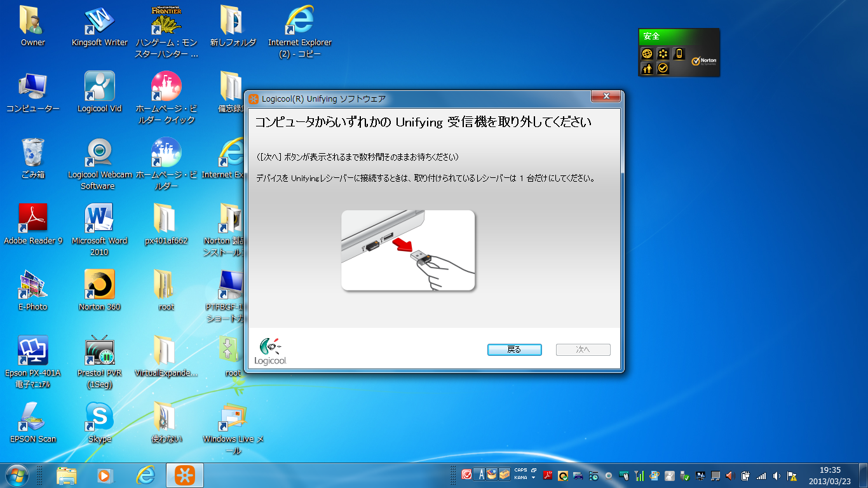The image size is (868, 488).
Task: Select Logicool Webcam Software shortcut
Action: 100,164
